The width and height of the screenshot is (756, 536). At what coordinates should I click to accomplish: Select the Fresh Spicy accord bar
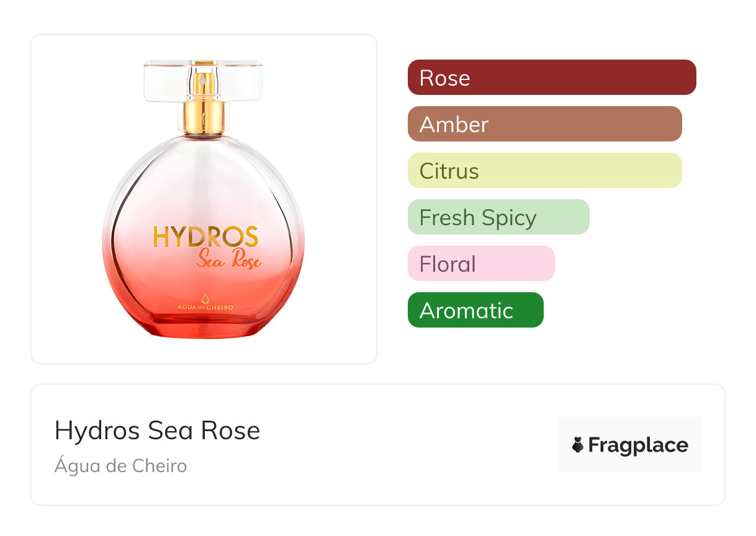click(x=498, y=217)
